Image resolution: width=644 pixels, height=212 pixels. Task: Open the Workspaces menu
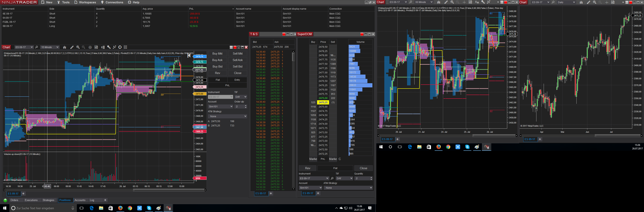85,2
